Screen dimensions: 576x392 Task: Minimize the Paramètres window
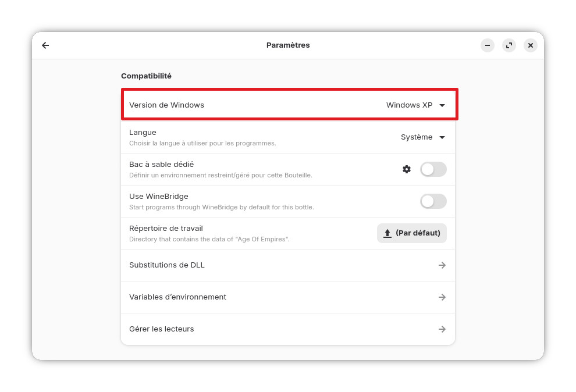488,45
